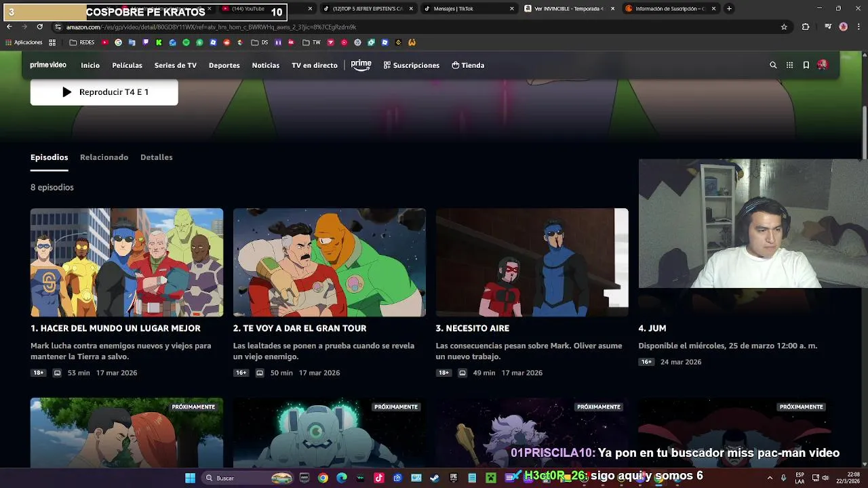Open title '2. TE VOY A DAR EL GRAN TOUR'
The height and width of the screenshot is (488, 868).
click(x=300, y=328)
